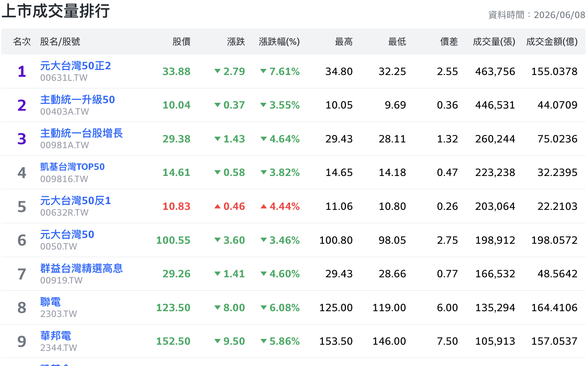Click the volume 463,756
This screenshot has height=366, width=588.
(x=495, y=71)
